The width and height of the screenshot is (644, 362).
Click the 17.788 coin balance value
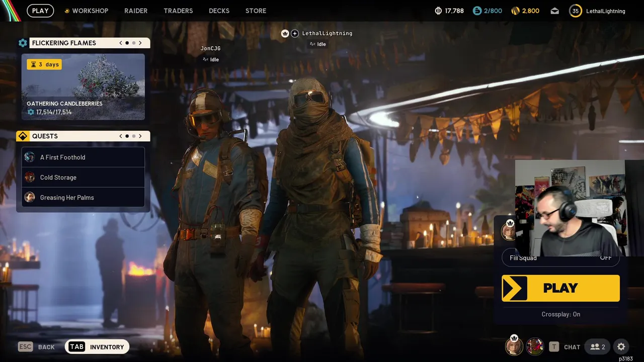[x=454, y=11]
